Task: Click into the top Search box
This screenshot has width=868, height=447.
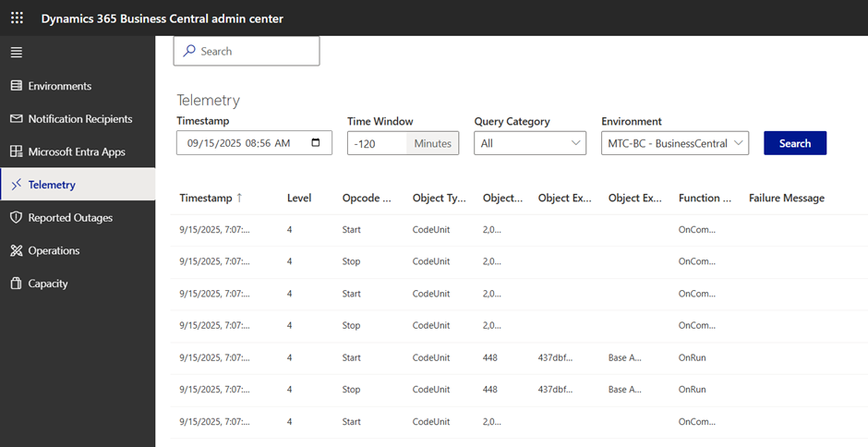Action: click(247, 51)
